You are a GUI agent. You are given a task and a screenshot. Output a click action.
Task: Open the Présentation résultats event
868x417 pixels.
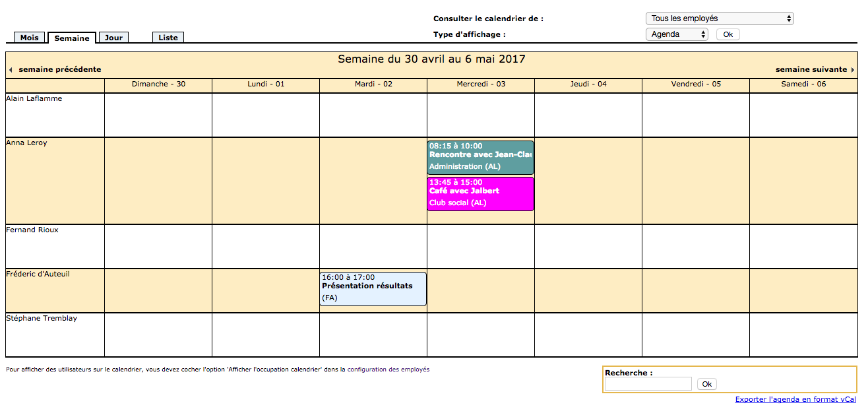pyautogui.click(x=373, y=288)
